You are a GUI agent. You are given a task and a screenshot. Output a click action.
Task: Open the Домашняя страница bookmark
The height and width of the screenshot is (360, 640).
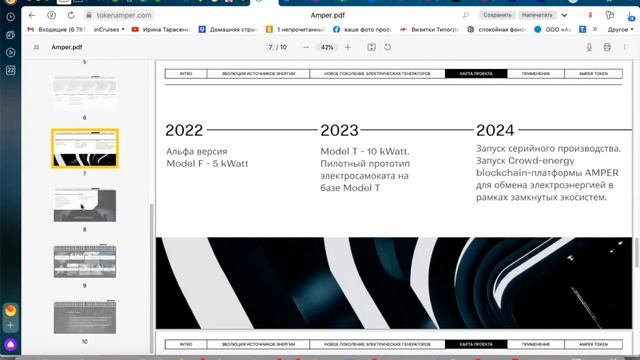pos(228,29)
